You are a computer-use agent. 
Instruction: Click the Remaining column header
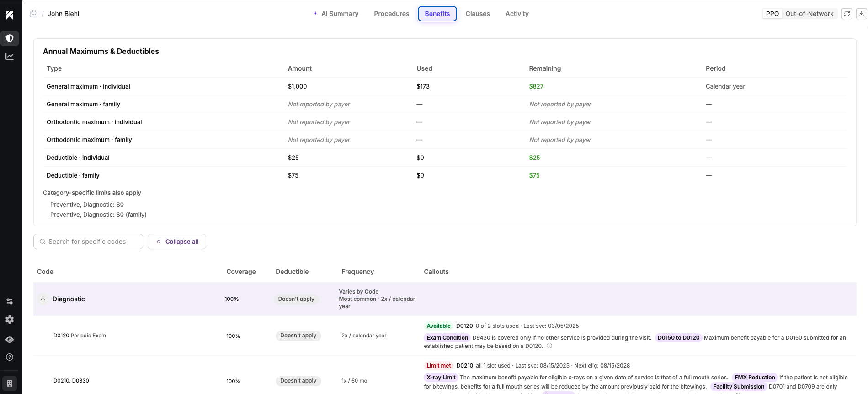pyautogui.click(x=545, y=68)
